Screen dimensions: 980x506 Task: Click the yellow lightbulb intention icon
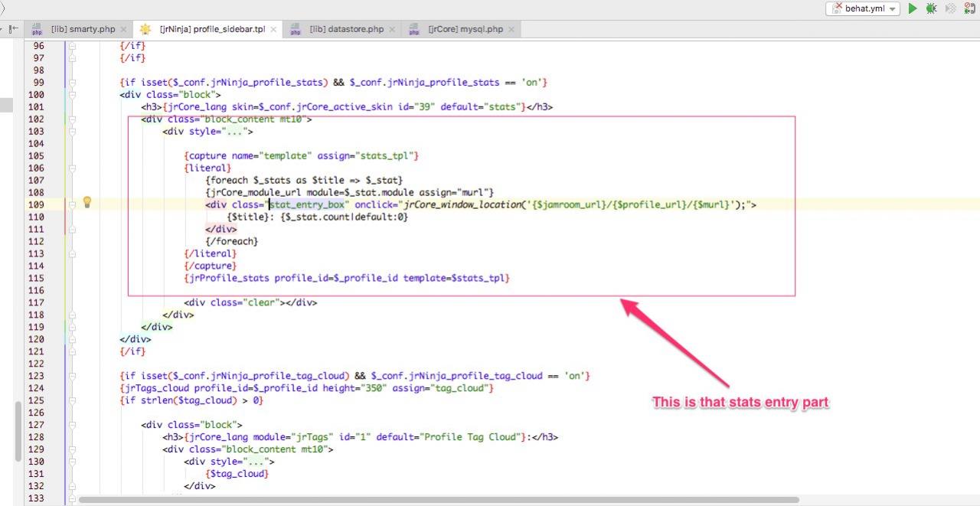[87, 203]
